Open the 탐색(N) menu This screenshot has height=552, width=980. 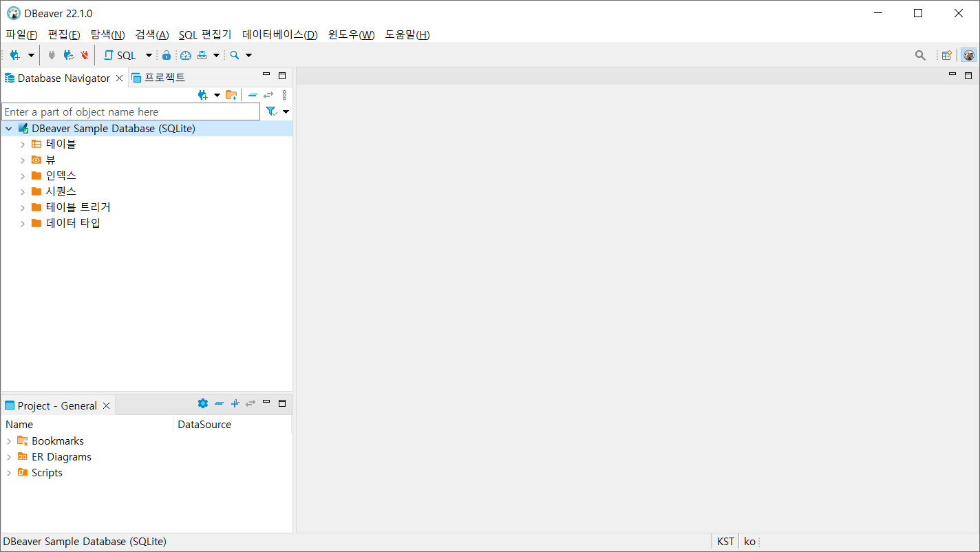[x=107, y=34]
